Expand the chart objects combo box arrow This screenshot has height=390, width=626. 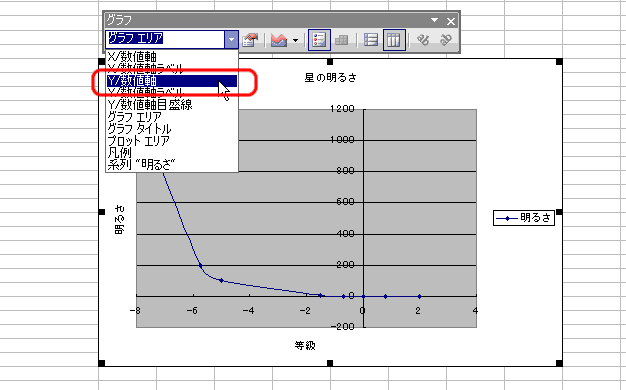click(231, 40)
